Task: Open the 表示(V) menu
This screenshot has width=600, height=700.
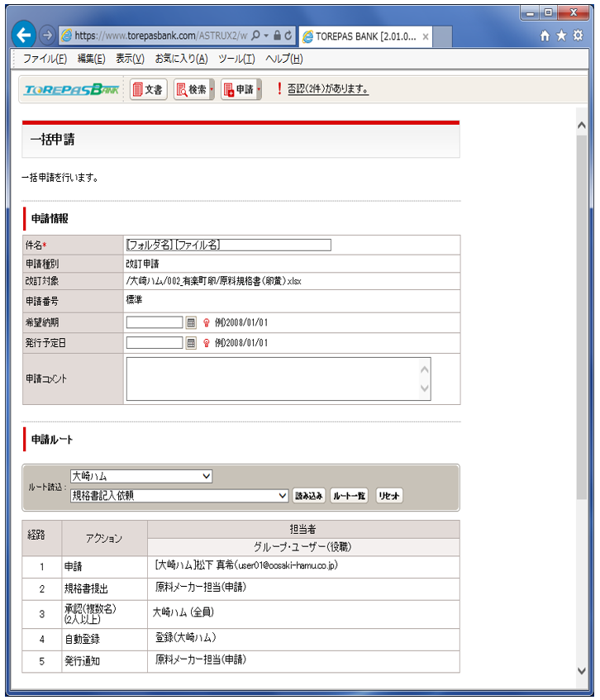Action: point(130,59)
